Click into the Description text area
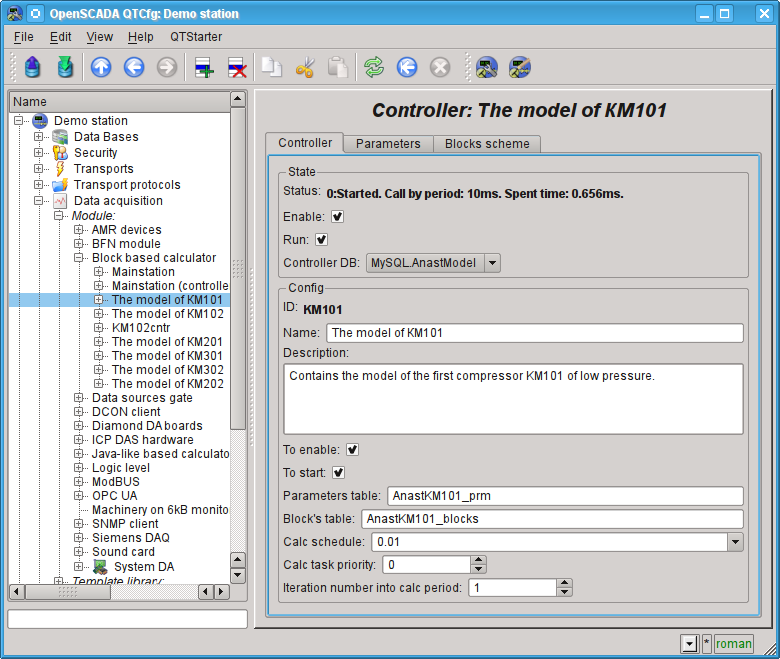This screenshot has height=659, width=780. [x=513, y=399]
